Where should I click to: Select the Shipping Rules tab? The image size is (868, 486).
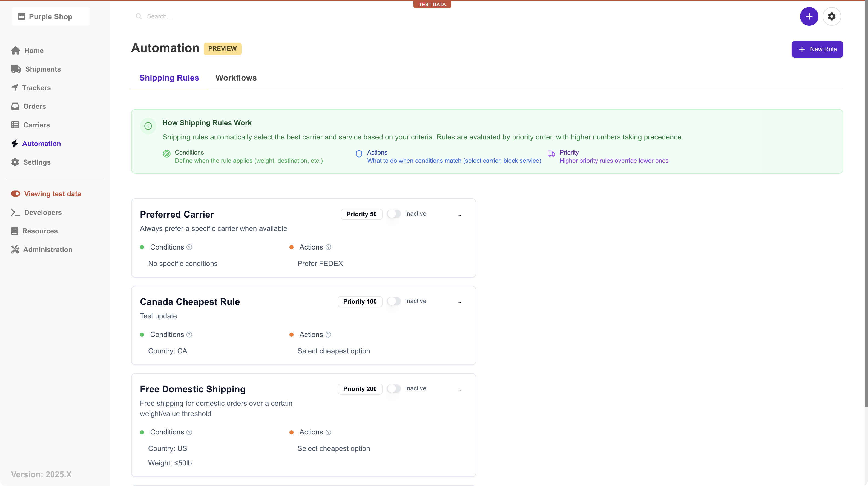(x=169, y=78)
